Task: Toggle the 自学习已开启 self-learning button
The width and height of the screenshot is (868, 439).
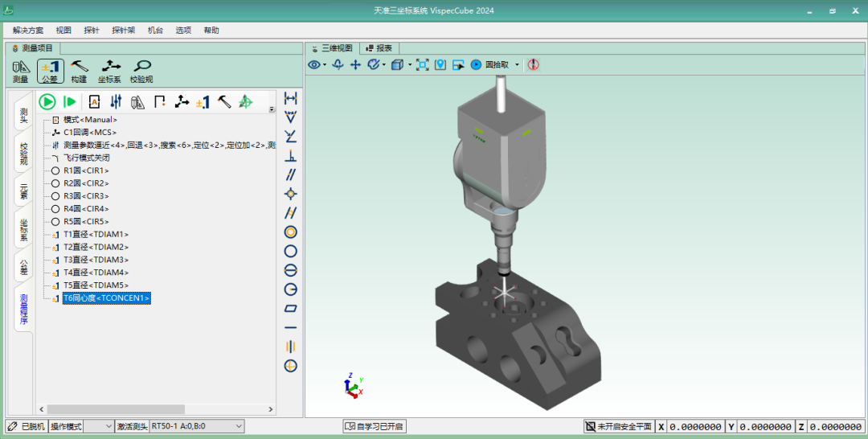Action: (x=375, y=426)
